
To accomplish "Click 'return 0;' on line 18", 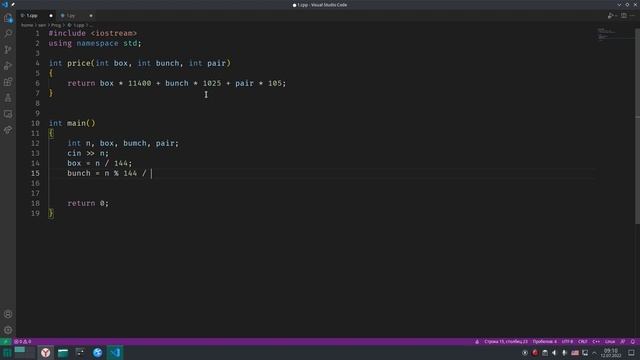I will tap(88, 203).
